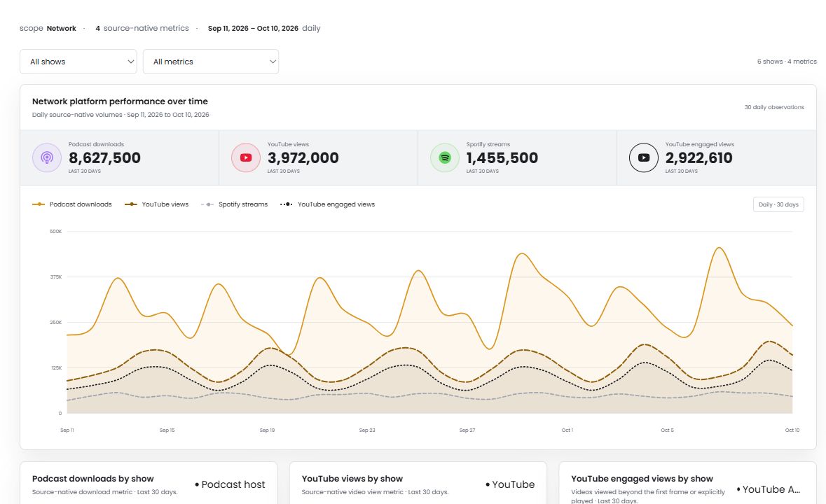826x504 pixels.
Task: Click the Sep 11, 2026 – Oct 10, 2026 date range
Action: point(253,29)
